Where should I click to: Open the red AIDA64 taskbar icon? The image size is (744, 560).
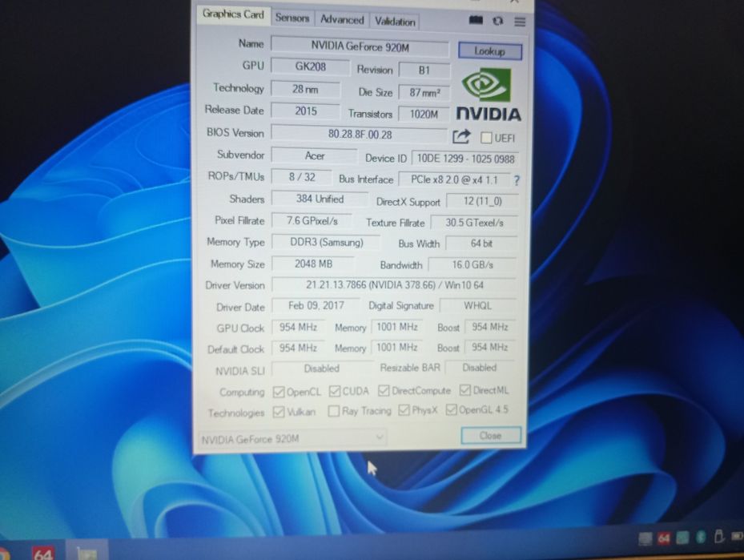click(x=42, y=553)
